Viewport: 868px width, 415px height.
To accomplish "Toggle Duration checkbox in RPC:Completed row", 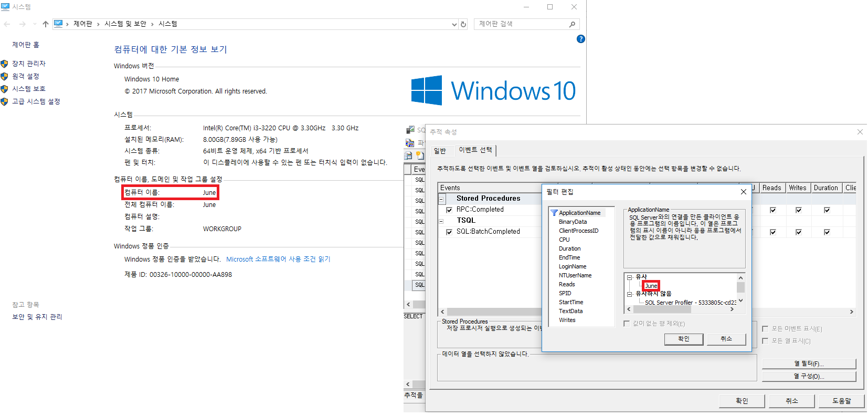I will pyautogui.click(x=827, y=210).
